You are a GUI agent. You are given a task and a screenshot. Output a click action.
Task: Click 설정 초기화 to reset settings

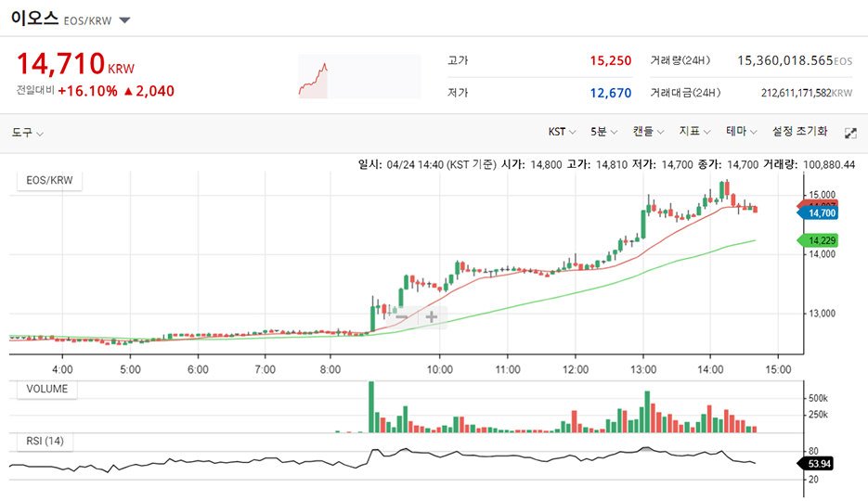[x=799, y=133]
